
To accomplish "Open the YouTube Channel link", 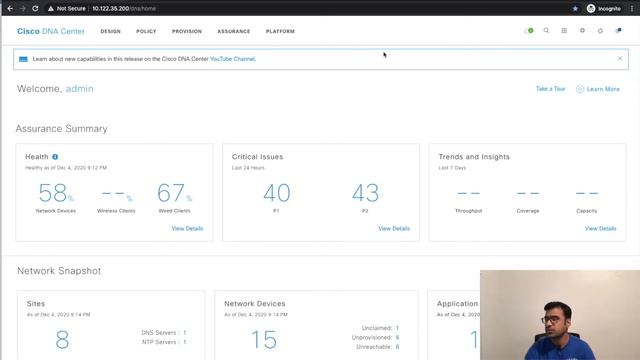I will pos(232,59).
